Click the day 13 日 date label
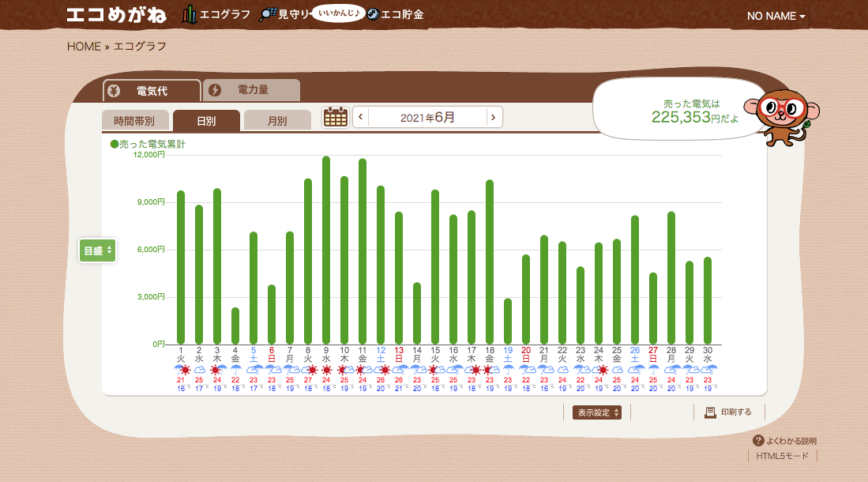868x482 pixels. coord(399,355)
